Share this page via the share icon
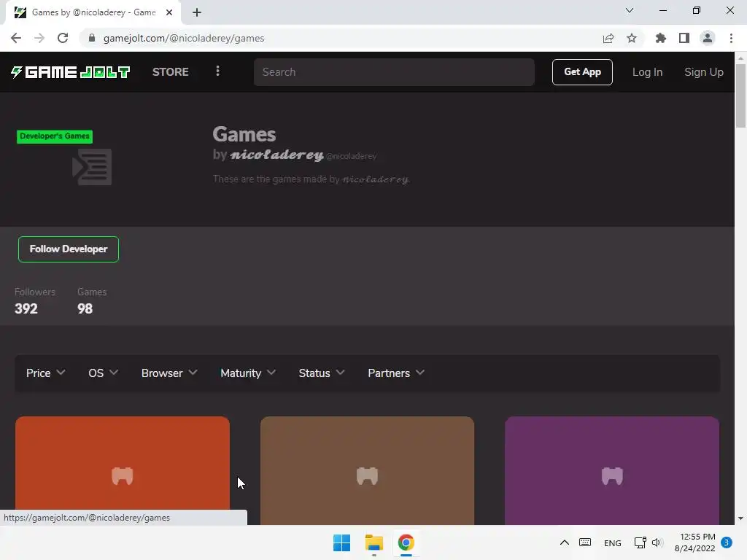Screen dimensions: 747x560 [608, 38]
